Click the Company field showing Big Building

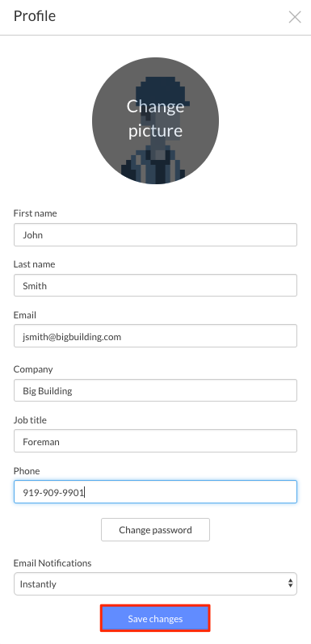tap(155, 390)
